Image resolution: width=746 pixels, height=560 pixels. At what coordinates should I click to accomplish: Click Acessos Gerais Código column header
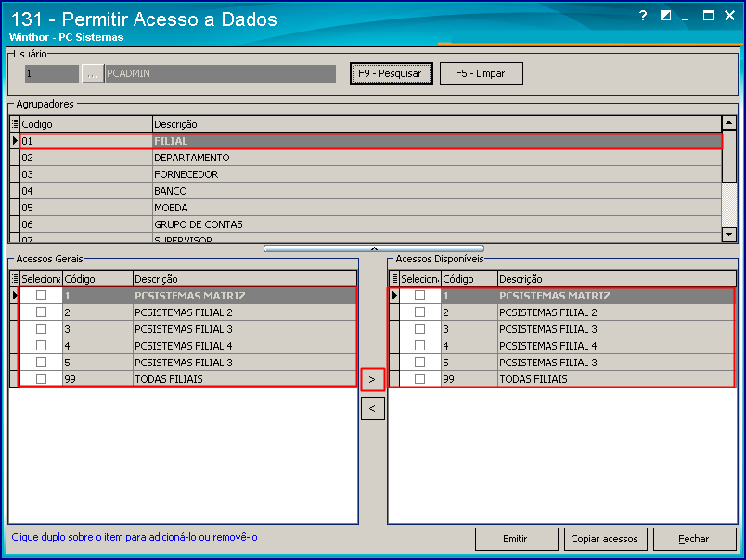tap(97, 278)
